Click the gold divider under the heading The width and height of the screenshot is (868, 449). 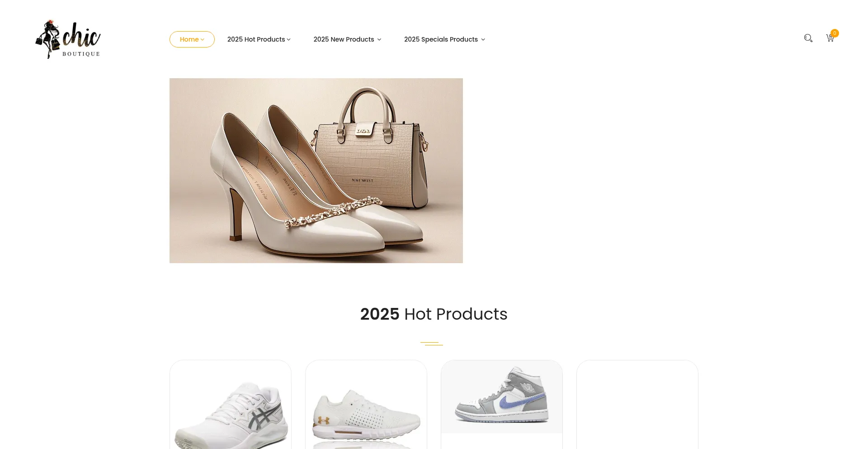point(432,344)
